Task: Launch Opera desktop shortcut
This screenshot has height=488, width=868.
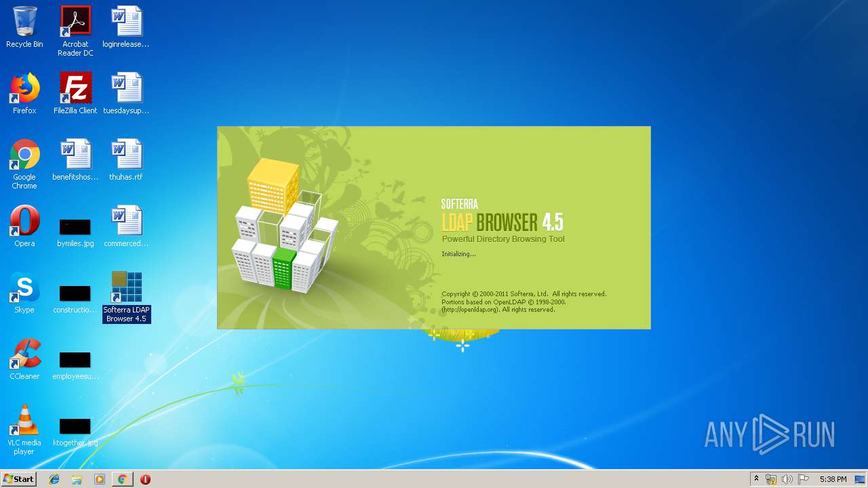Action: pyautogui.click(x=24, y=226)
